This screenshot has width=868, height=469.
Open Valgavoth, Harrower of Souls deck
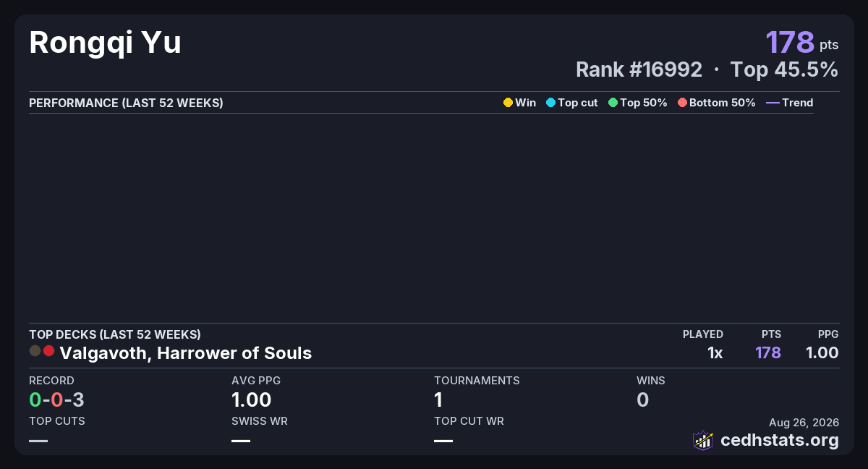click(x=186, y=353)
